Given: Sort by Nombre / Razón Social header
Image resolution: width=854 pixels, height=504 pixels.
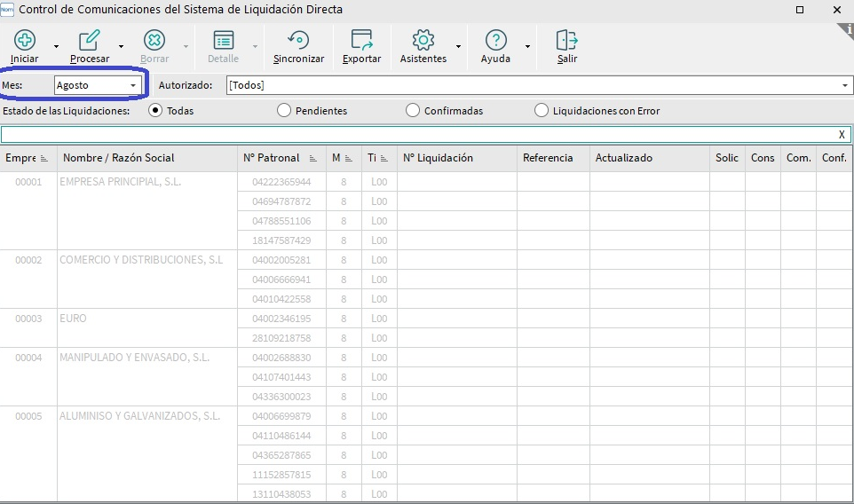Looking at the screenshot, I should pyautogui.click(x=147, y=158).
